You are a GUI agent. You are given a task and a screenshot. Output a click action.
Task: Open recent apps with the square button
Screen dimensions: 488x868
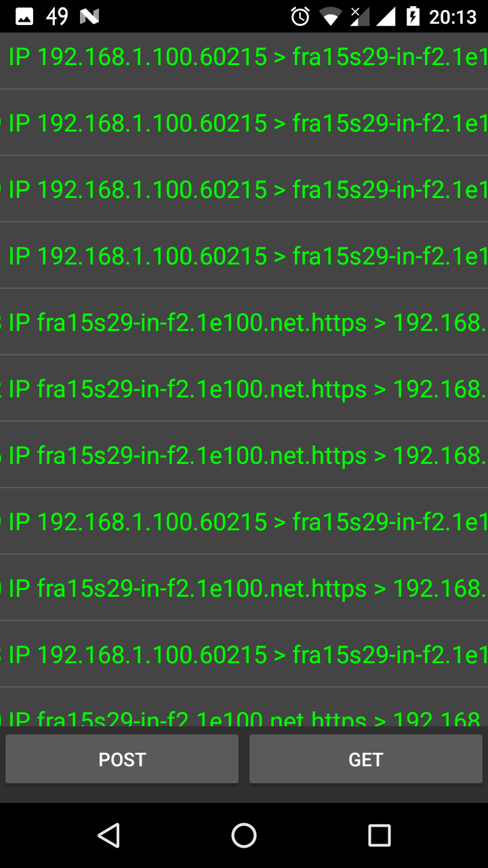click(x=380, y=835)
